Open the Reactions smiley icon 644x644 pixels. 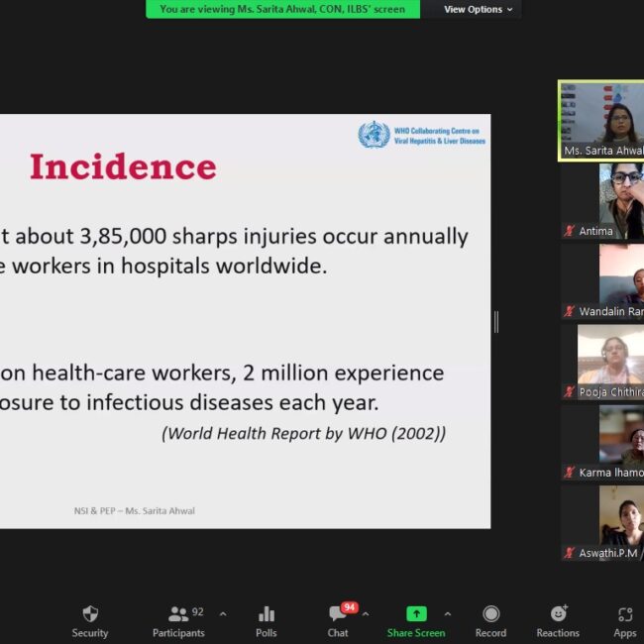pos(558,614)
